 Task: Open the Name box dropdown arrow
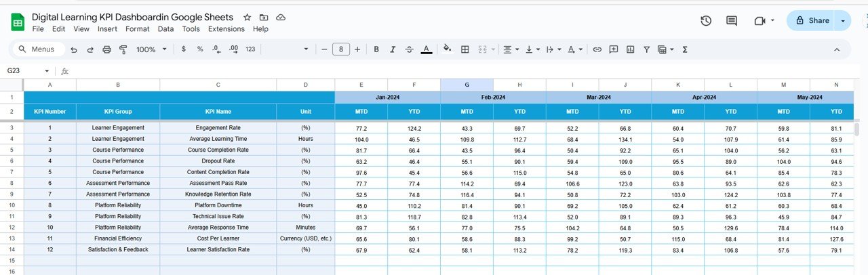[47, 71]
